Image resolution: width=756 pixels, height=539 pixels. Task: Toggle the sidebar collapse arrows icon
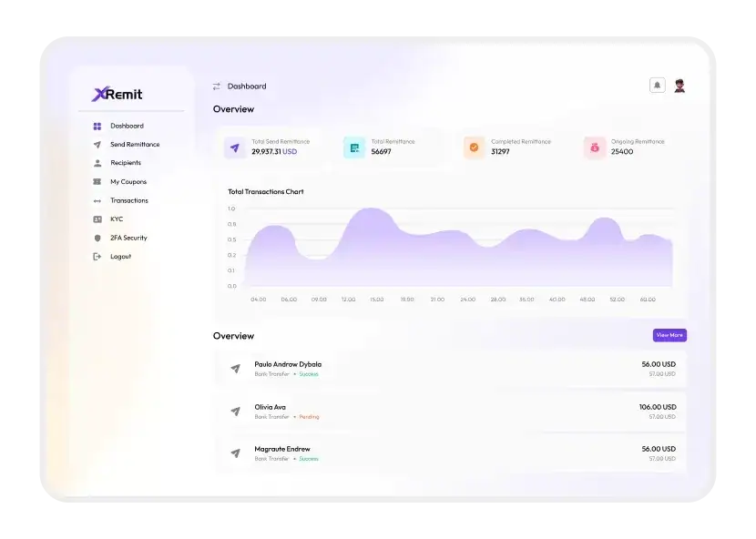click(x=217, y=86)
